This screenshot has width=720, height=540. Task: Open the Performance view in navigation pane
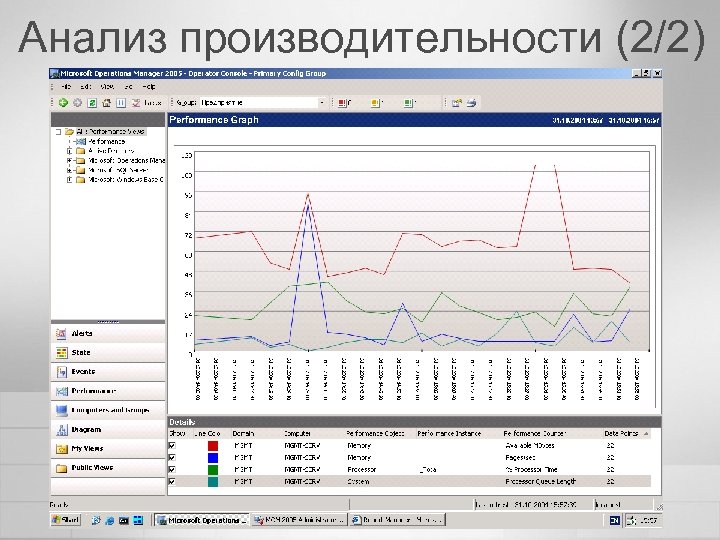pos(108,391)
